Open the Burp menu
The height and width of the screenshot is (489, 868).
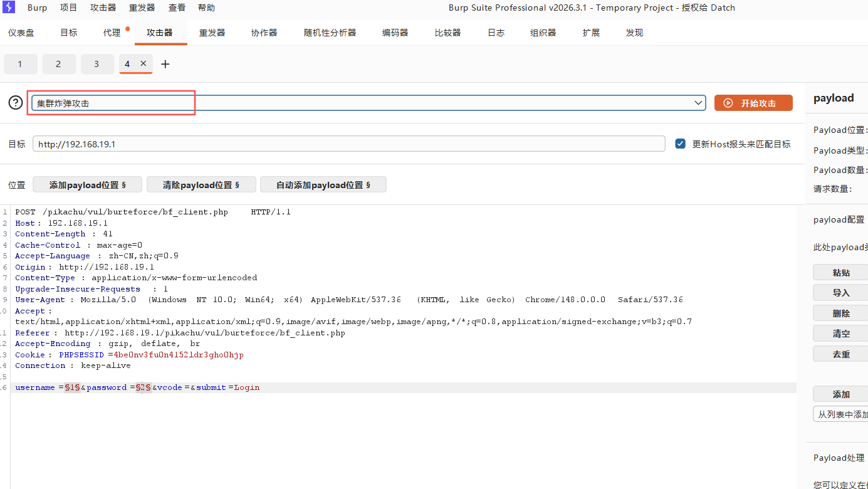(37, 8)
